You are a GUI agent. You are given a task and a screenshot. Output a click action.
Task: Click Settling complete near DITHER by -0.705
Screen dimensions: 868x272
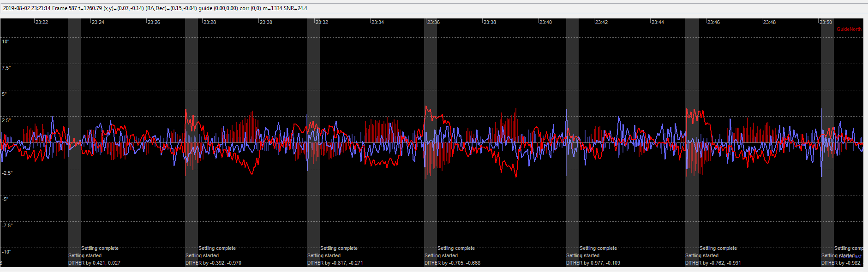[x=456, y=248]
